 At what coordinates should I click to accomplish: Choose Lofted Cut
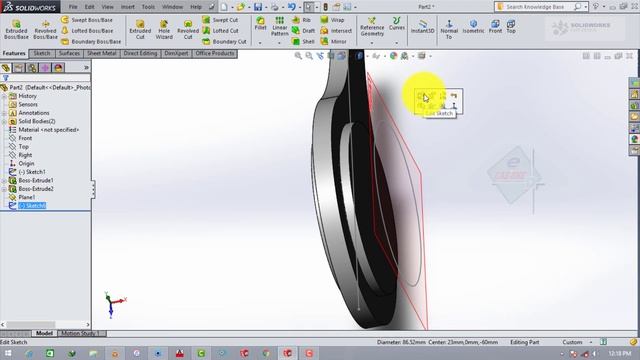[x=221, y=31]
